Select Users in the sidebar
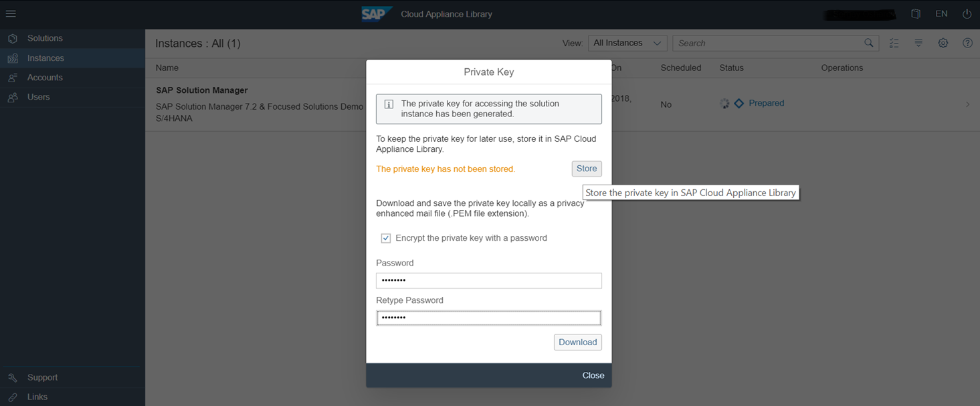Viewport: 980px width, 406px height. coord(38,97)
